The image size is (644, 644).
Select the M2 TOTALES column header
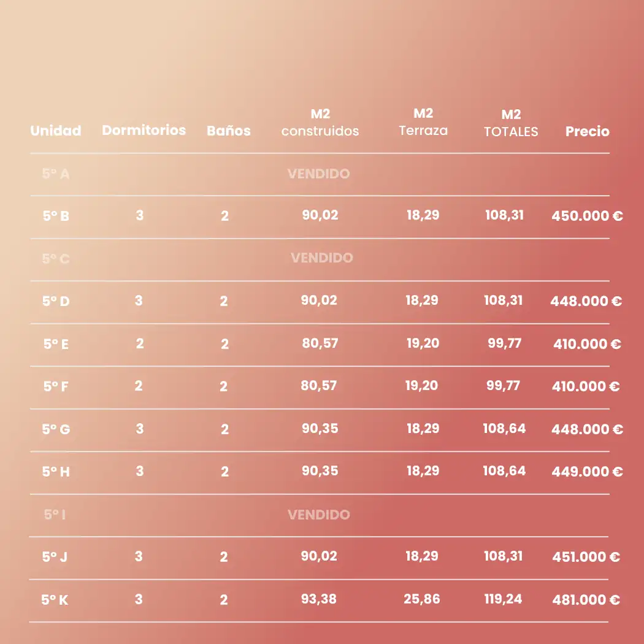click(511, 123)
